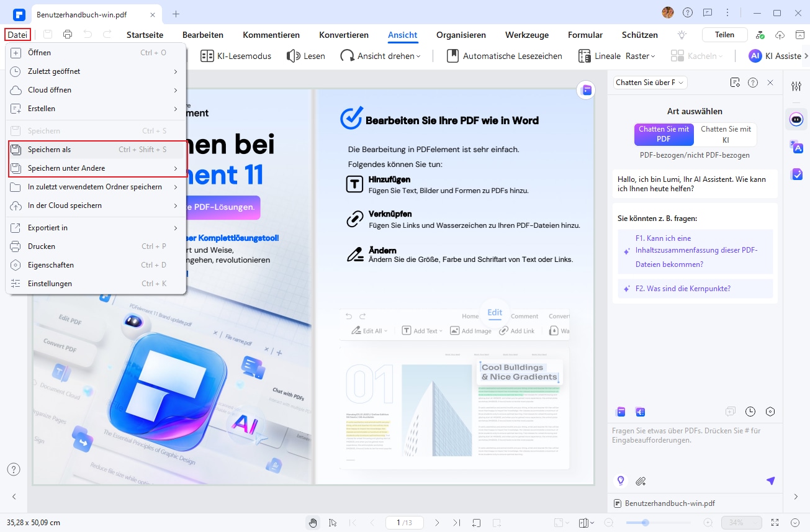Screen dimensions: 810x532
Task: Enter fullscreen mode via the expand icon
Action: pos(775,523)
